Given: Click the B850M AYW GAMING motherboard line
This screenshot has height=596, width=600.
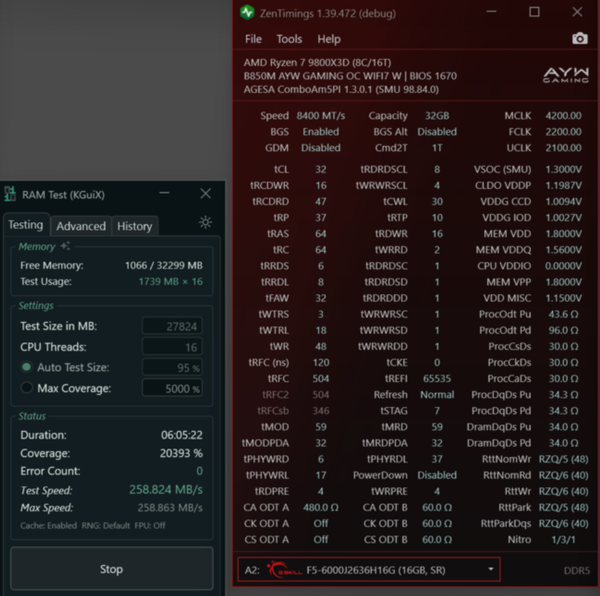Looking at the screenshot, I should click(350, 76).
